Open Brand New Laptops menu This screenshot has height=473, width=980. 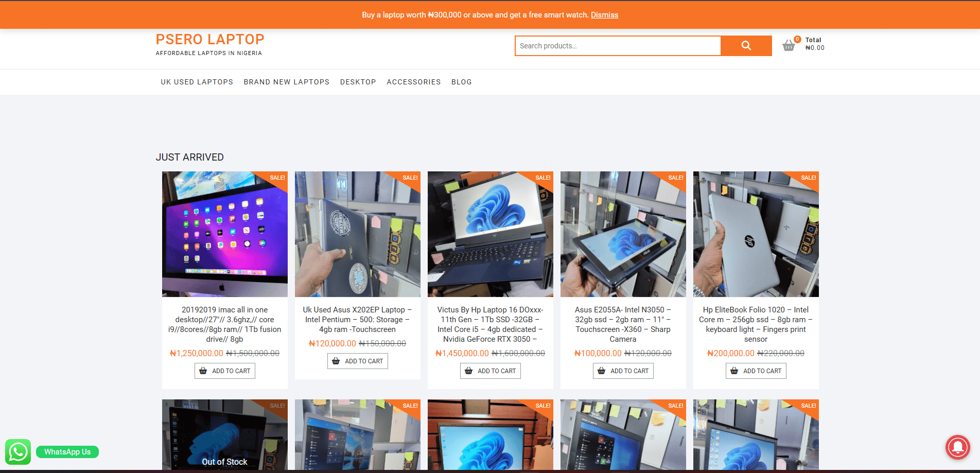[287, 82]
